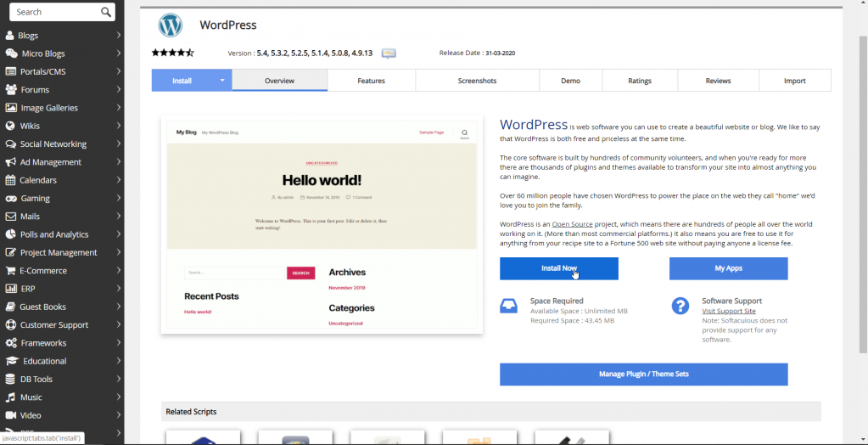Click the Customer Support category label
Image resolution: width=868 pixels, height=445 pixels.
[x=54, y=324]
